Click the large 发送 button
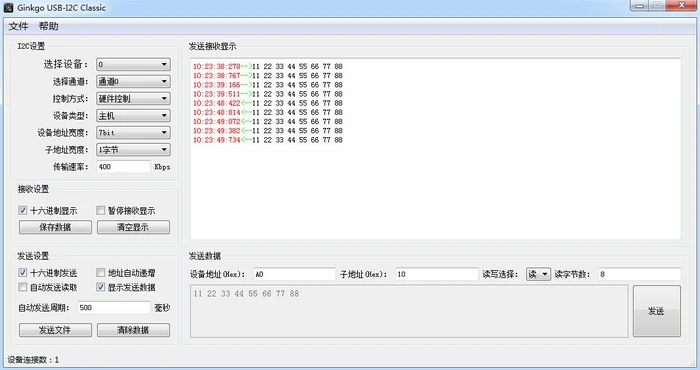The height and width of the screenshot is (370, 700). pos(657,311)
